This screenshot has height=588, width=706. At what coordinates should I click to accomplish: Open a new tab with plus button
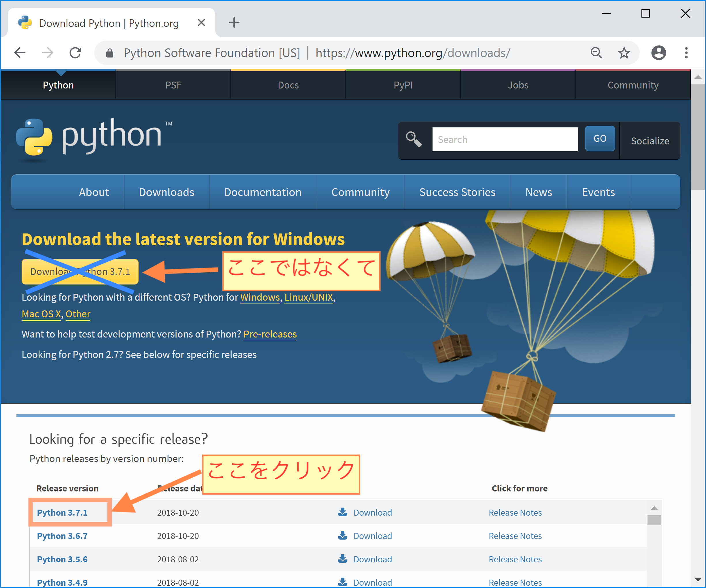coord(234,23)
